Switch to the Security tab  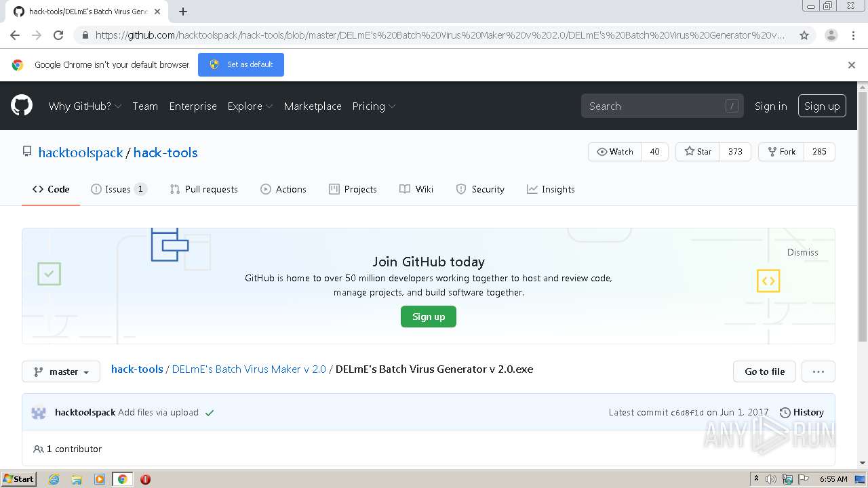point(480,189)
